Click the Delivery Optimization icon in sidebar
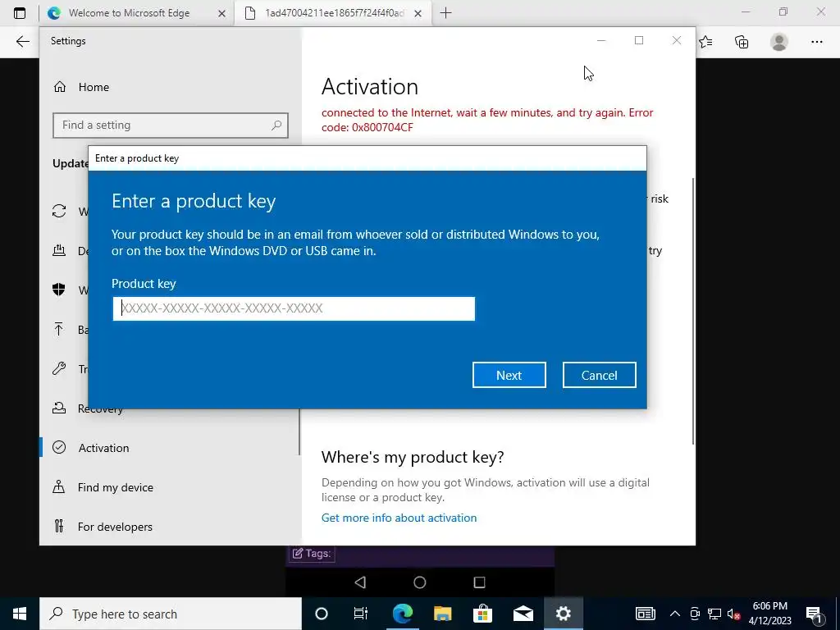 click(59, 250)
